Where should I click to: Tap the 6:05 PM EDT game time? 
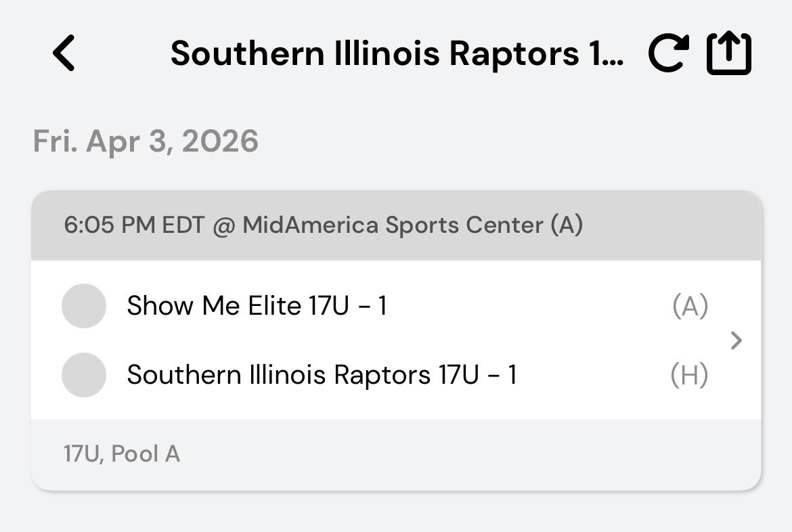(x=133, y=225)
